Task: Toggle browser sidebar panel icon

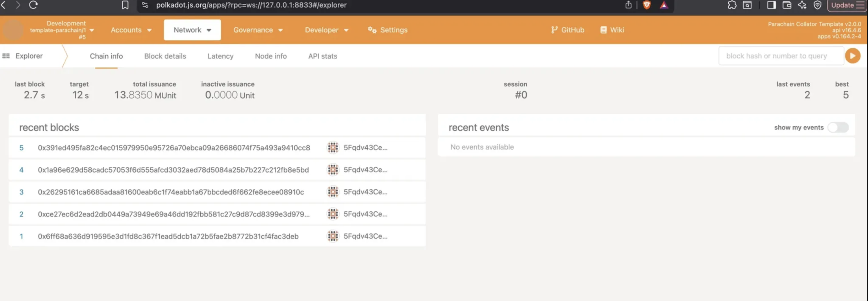Action: (x=771, y=5)
